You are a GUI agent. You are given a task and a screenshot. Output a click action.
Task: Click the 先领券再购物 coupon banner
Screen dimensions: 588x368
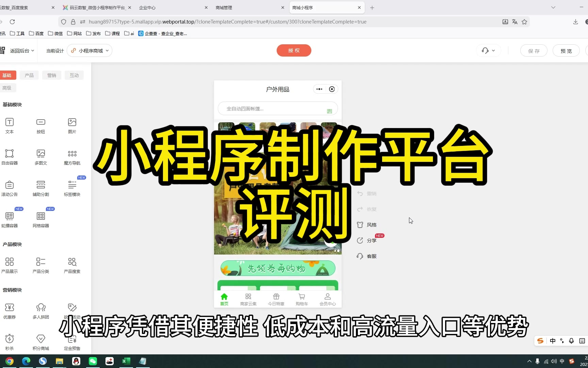coord(278,269)
